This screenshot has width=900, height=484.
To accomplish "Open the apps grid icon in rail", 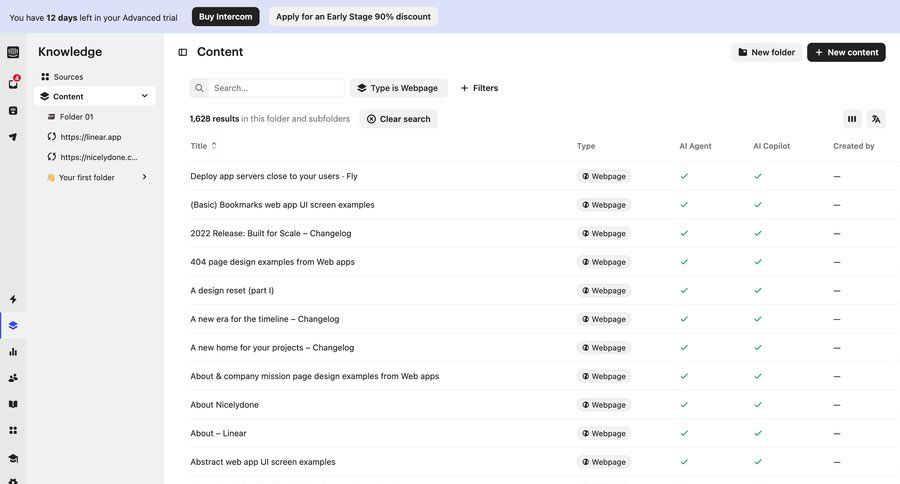I will [x=13, y=430].
